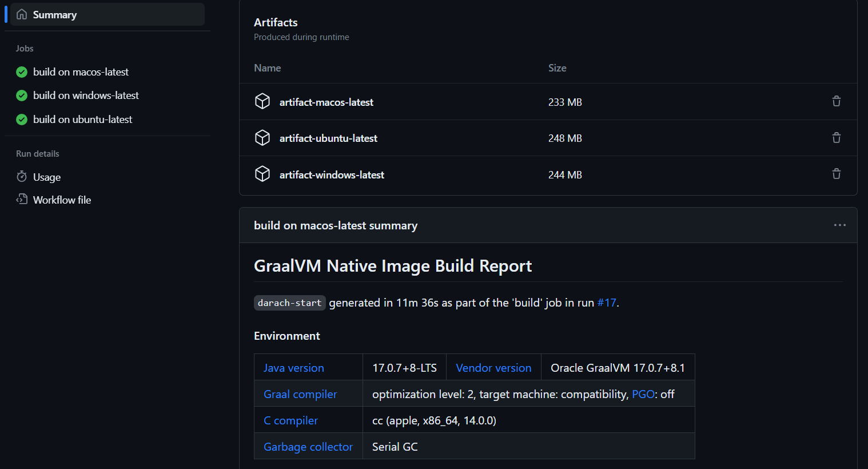The height and width of the screenshot is (469, 868).
Task: Click the 248 MB size value
Action: click(x=565, y=138)
